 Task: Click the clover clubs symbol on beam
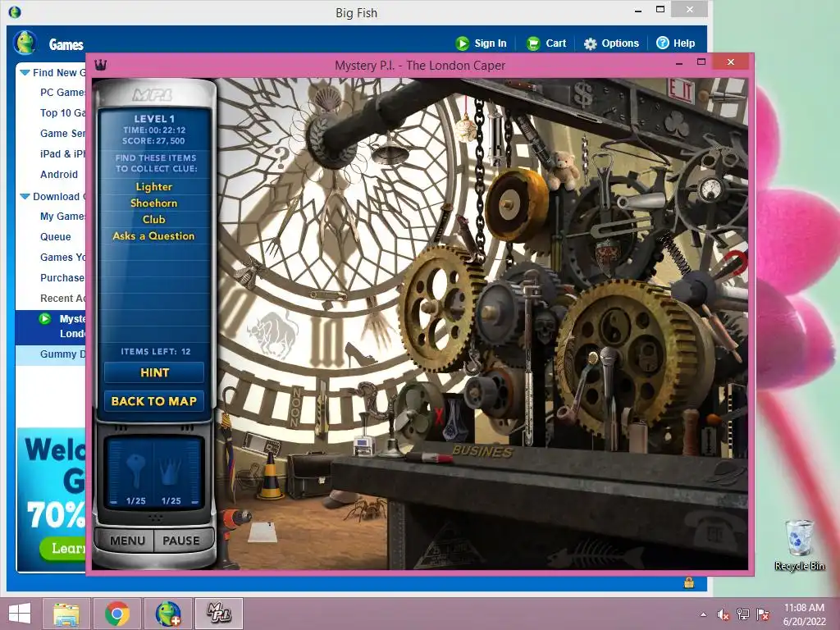(x=677, y=124)
